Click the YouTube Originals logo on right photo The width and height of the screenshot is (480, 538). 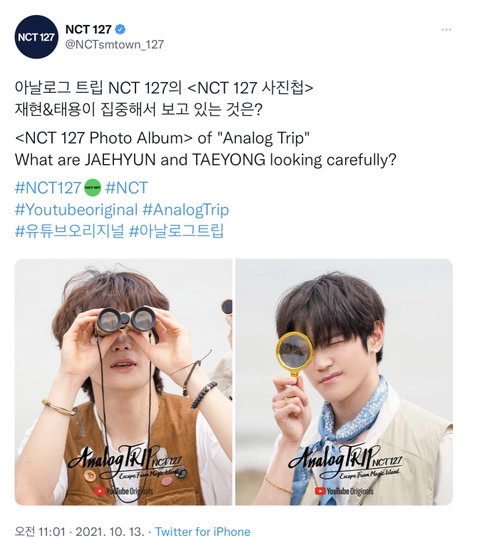(x=344, y=491)
